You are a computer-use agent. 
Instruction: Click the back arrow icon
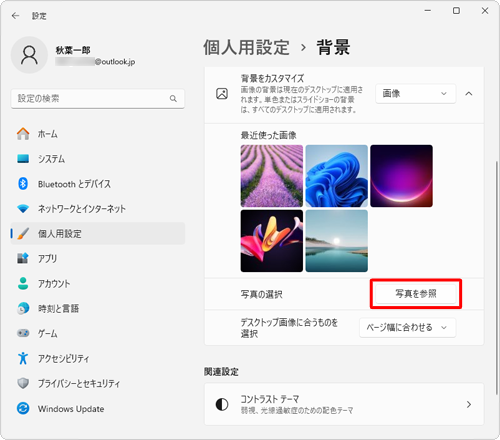[15, 16]
